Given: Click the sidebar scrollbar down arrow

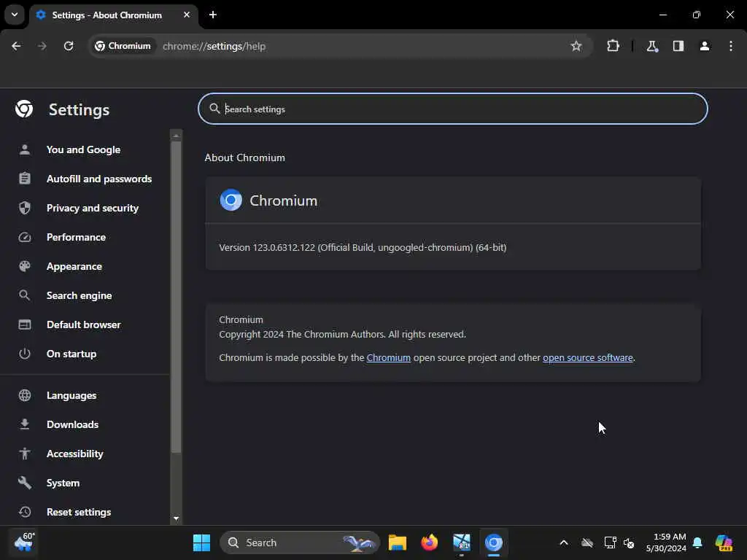Looking at the screenshot, I should point(177,518).
